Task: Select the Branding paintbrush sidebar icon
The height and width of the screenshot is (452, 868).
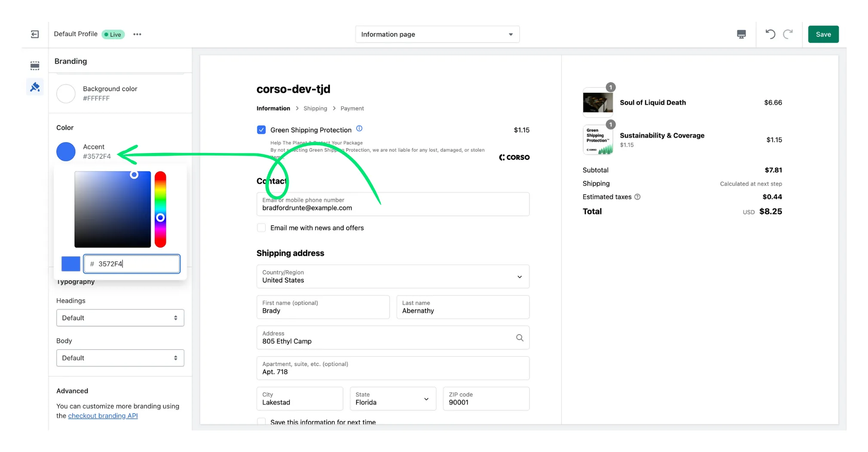Action: click(35, 87)
